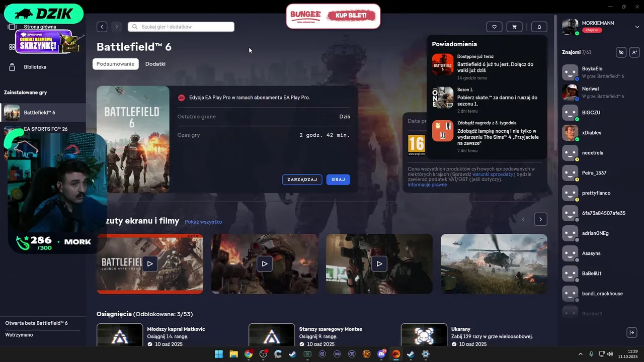Go forward with the right arrow button

[117, 27]
